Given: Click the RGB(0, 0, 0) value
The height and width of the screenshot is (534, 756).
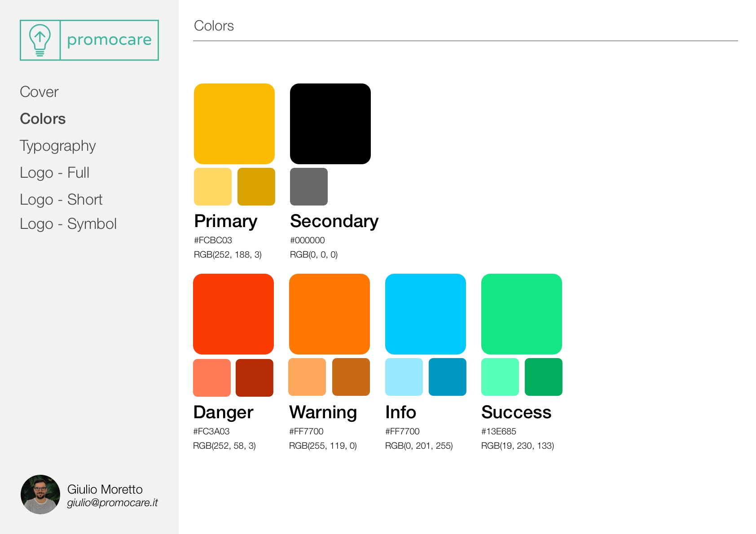Looking at the screenshot, I should click(314, 254).
